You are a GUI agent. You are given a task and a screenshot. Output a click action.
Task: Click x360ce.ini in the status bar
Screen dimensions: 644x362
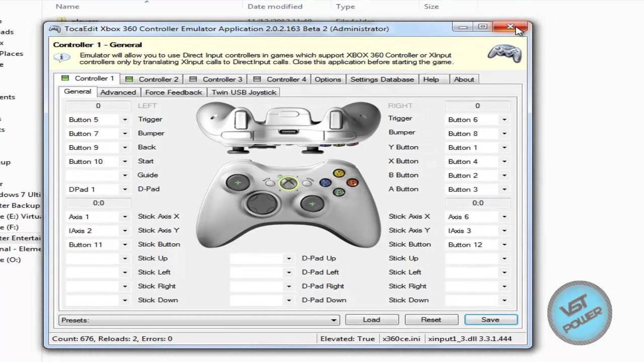click(401, 339)
